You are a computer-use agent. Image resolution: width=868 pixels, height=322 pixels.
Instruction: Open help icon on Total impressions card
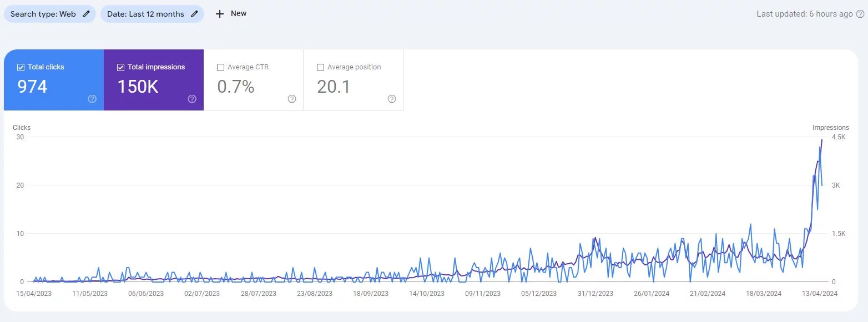[192, 99]
